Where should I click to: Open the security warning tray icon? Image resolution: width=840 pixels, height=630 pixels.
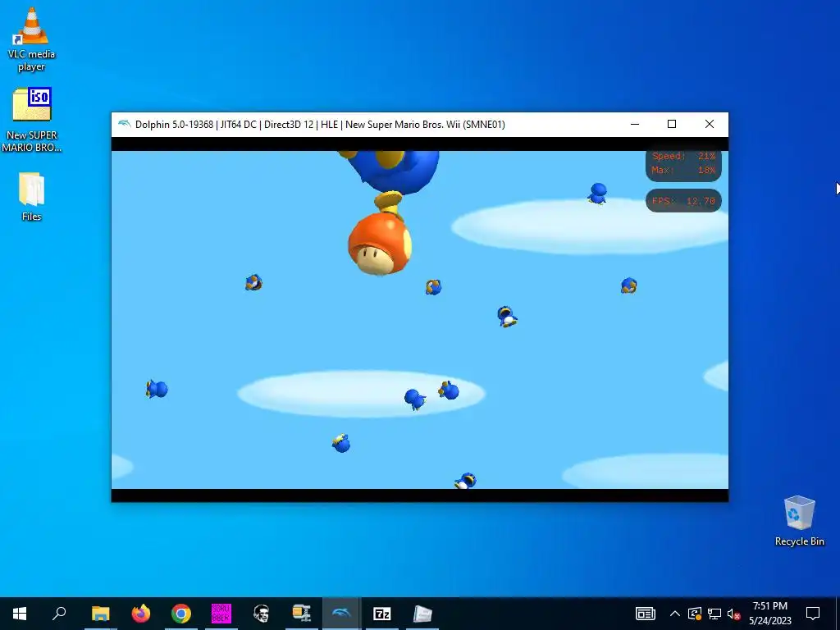click(695, 614)
